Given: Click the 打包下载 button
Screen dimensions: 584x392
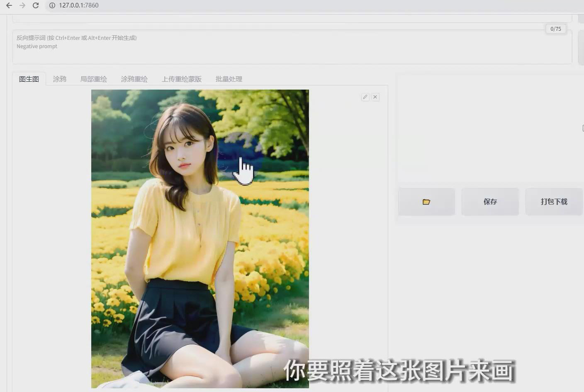Looking at the screenshot, I should (x=554, y=202).
